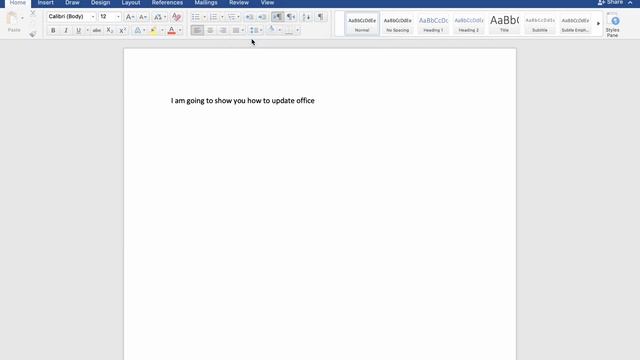Switch to the Insert tab
The image size is (640, 360).
tap(46, 3)
